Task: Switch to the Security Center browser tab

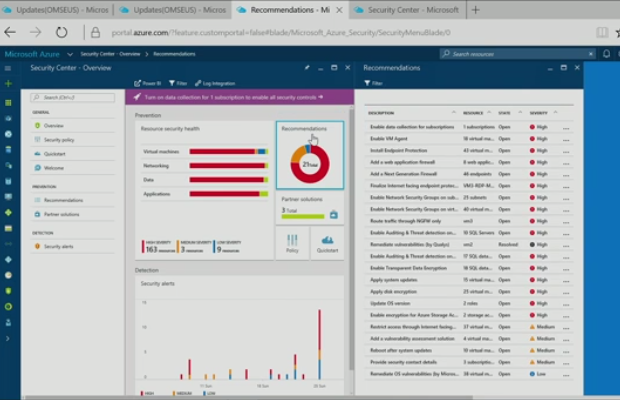Action: [x=407, y=9]
